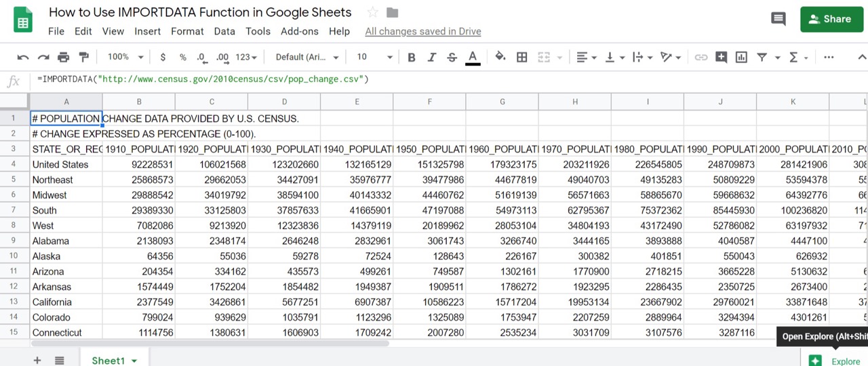Select the Sheet1 tab
The height and width of the screenshot is (366, 868).
tap(114, 361)
